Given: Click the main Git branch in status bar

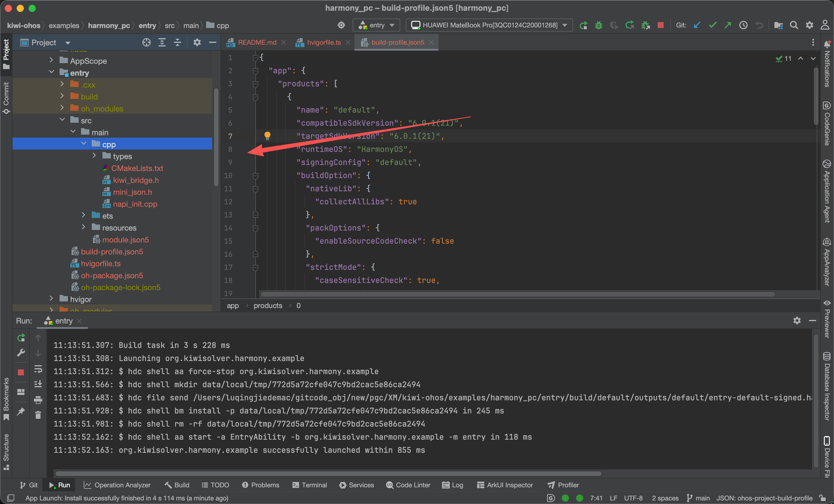Looking at the screenshot, I should coord(698,498).
